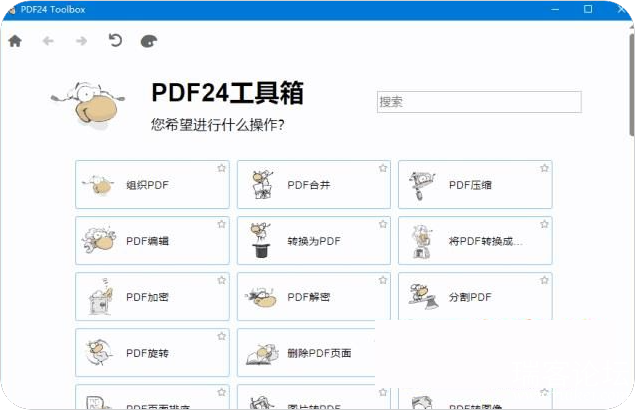Favorite PDF压缩 with its star

[544, 168]
